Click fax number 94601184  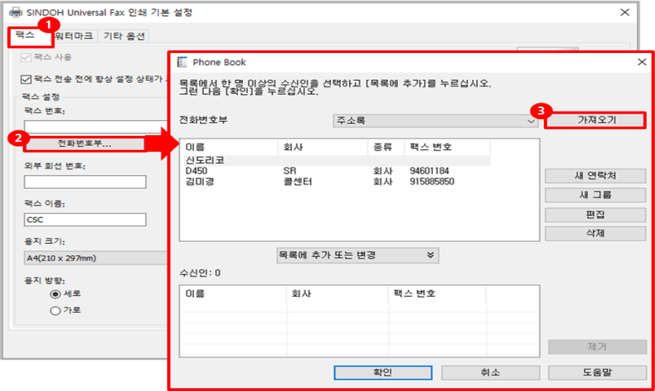pos(429,171)
